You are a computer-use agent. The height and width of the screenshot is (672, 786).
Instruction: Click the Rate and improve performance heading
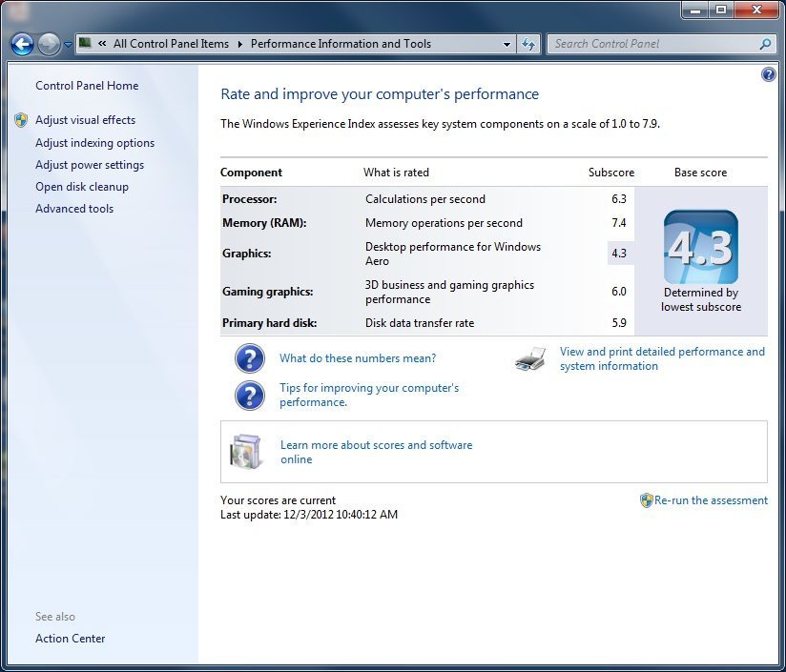pyautogui.click(x=380, y=94)
